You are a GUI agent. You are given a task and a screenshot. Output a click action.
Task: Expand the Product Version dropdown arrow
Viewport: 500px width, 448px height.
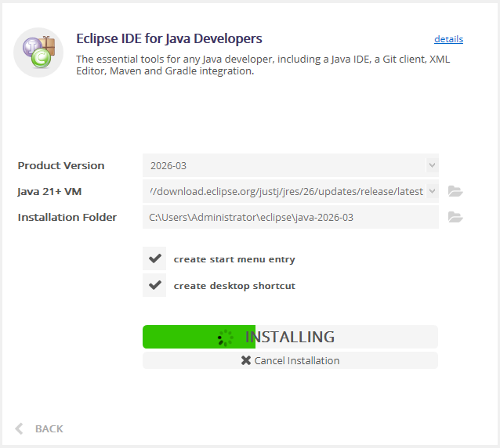coord(432,165)
